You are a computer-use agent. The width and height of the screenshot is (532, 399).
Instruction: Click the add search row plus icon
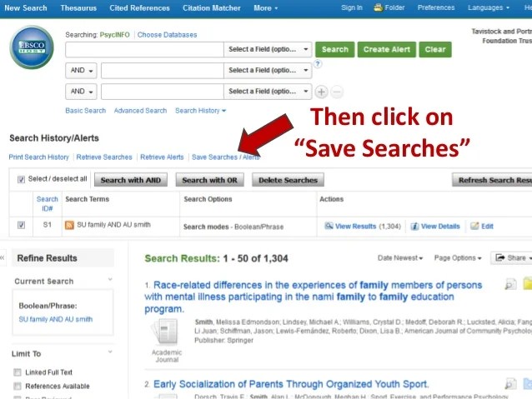coord(321,92)
